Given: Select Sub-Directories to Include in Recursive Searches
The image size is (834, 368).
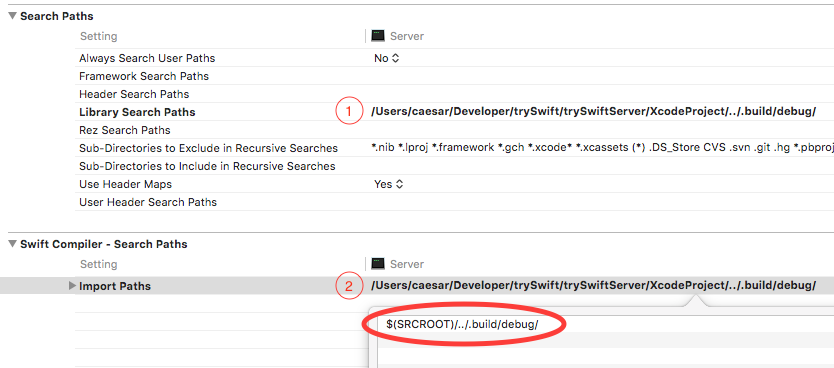Looking at the screenshot, I should point(207,166).
